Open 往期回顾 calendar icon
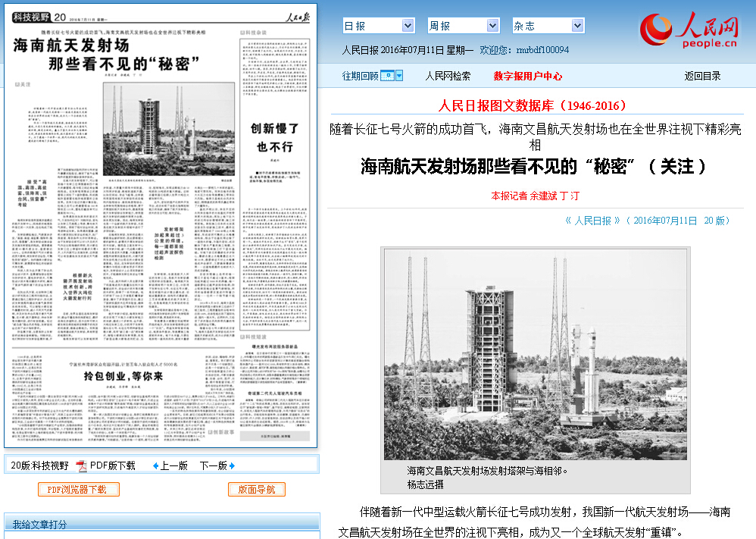The height and width of the screenshot is (539, 756). [x=387, y=76]
